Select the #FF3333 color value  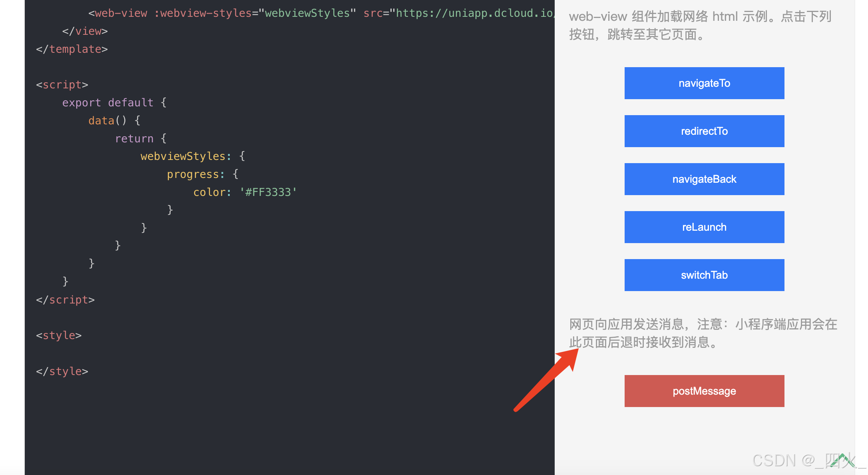[x=268, y=192]
